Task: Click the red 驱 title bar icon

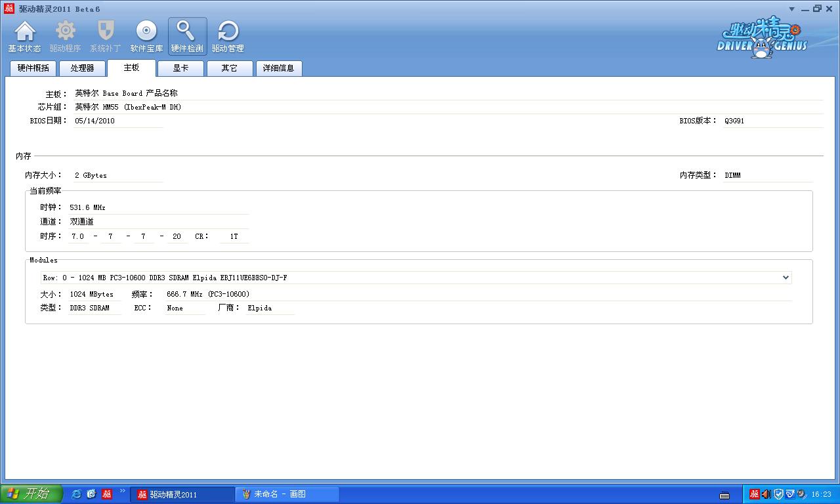Action: [x=9, y=9]
